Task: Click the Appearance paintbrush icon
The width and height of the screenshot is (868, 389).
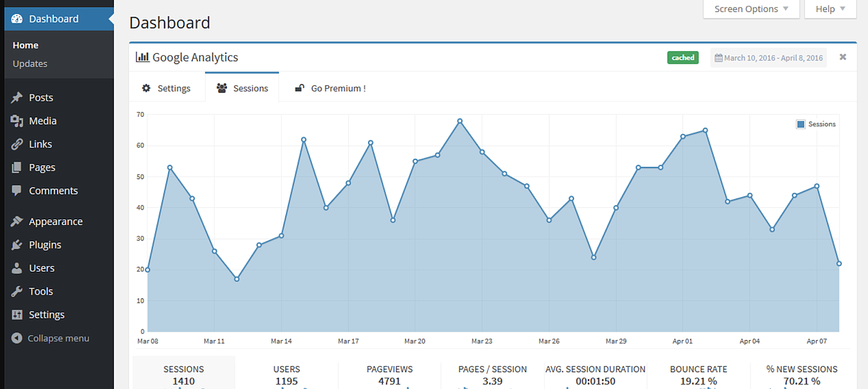Action: [17, 222]
